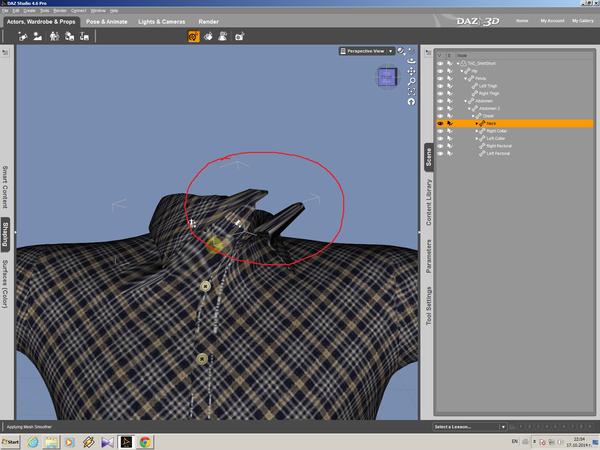Click the Windows Start button

10,442
